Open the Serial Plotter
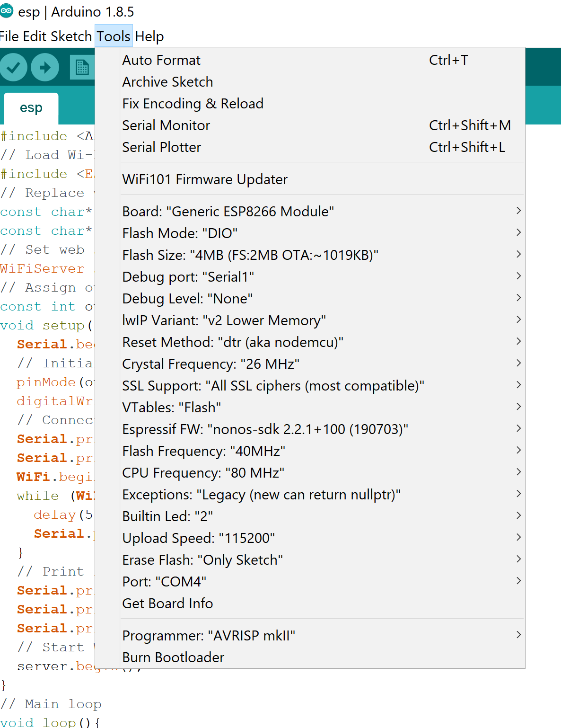 pos(161,147)
